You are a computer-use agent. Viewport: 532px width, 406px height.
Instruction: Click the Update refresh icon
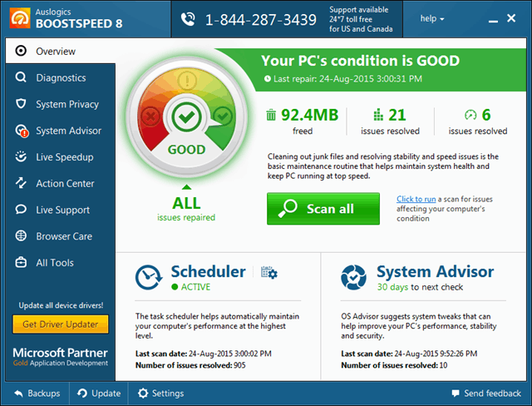(x=82, y=393)
